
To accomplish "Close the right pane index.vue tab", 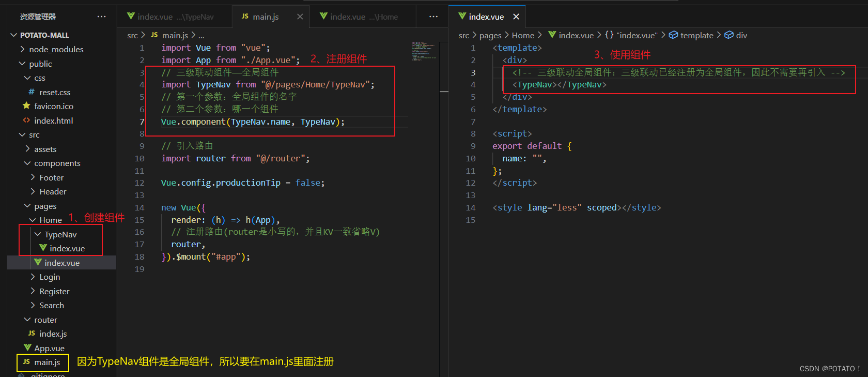I will (516, 17).
